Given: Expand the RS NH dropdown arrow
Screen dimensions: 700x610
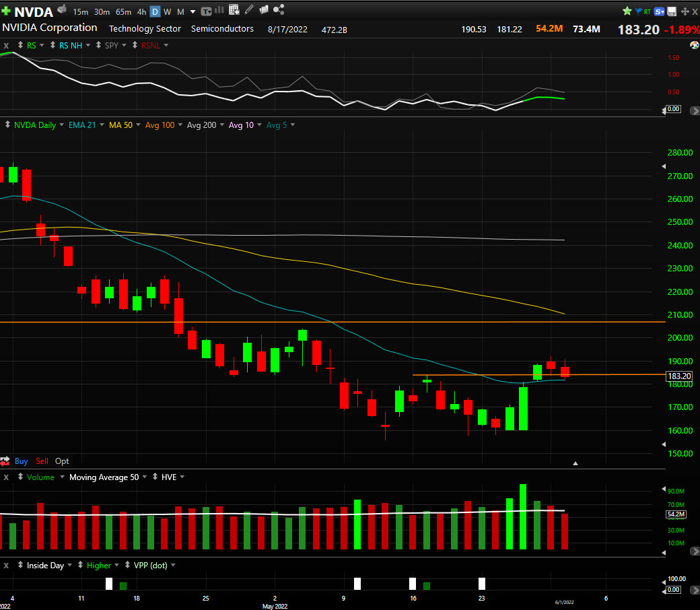Looking at the screenshot, I should tap(88, 46).
